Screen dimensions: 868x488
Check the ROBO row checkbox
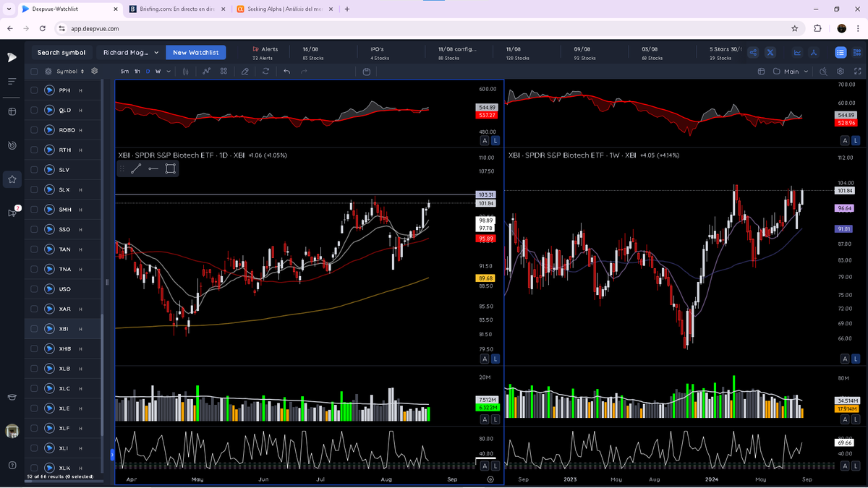coord(34,130)
